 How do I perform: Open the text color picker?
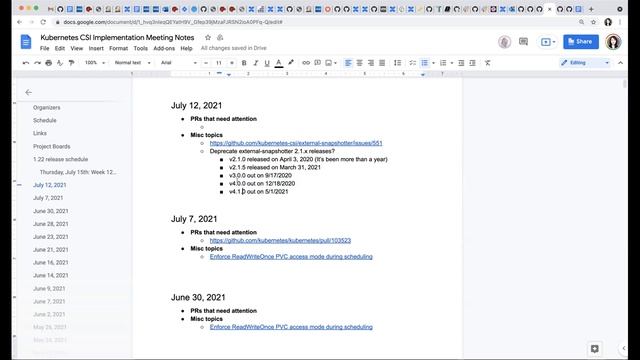[279, 63]
